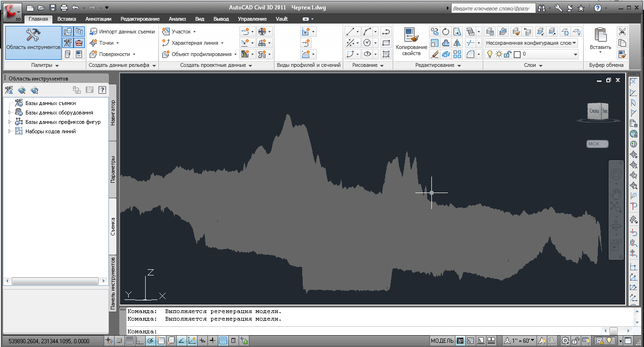This screenshot has height=347, width=644.
Task: Click the help question mark in Область инструментов
Action: (101, 90)
